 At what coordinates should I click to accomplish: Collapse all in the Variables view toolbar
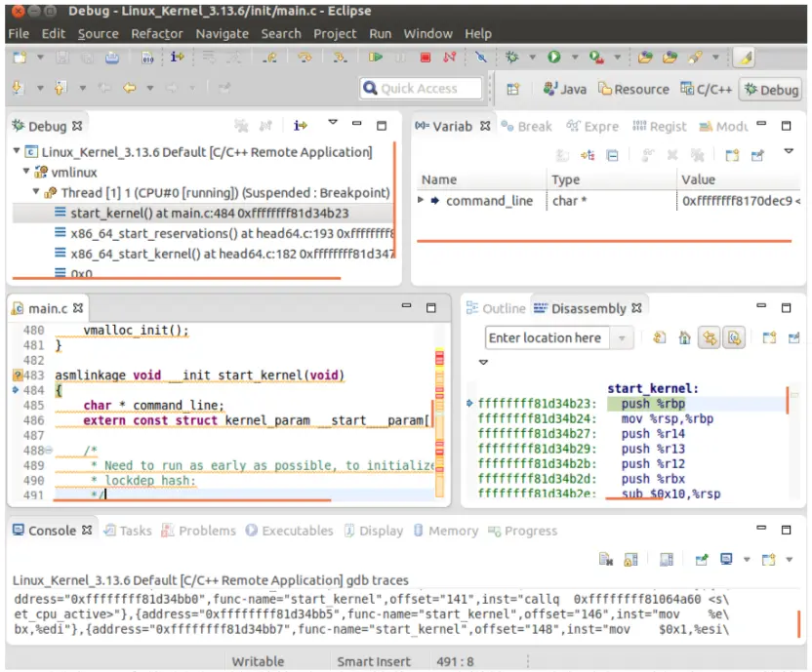pyautogui.click(x=612, y=155)
